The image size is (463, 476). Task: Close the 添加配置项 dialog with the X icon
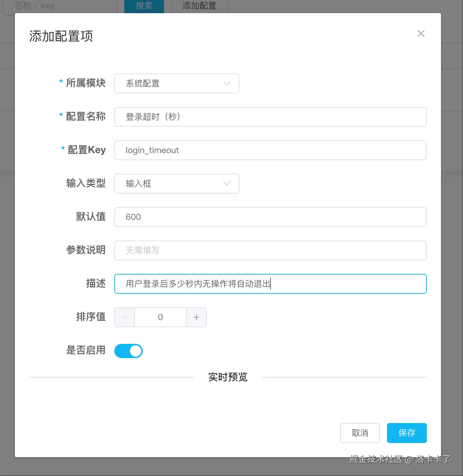(421, 33)
